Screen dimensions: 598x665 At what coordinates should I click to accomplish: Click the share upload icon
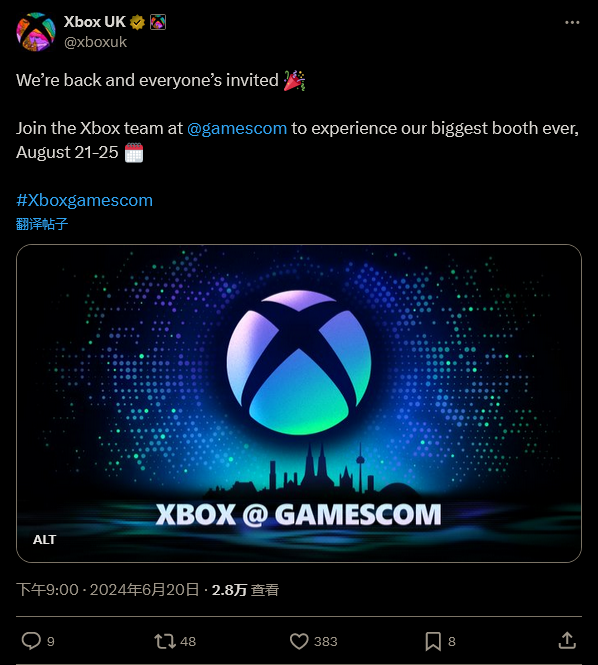click(567, 640)
